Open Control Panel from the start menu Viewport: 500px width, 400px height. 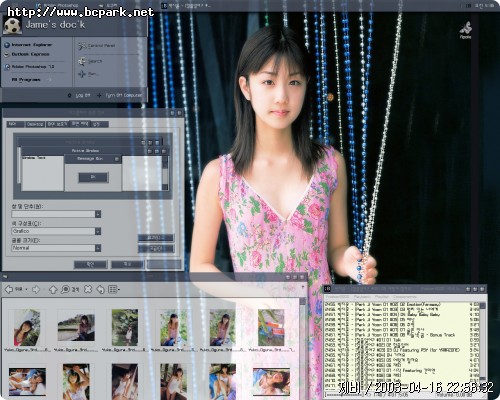point(97,46)
